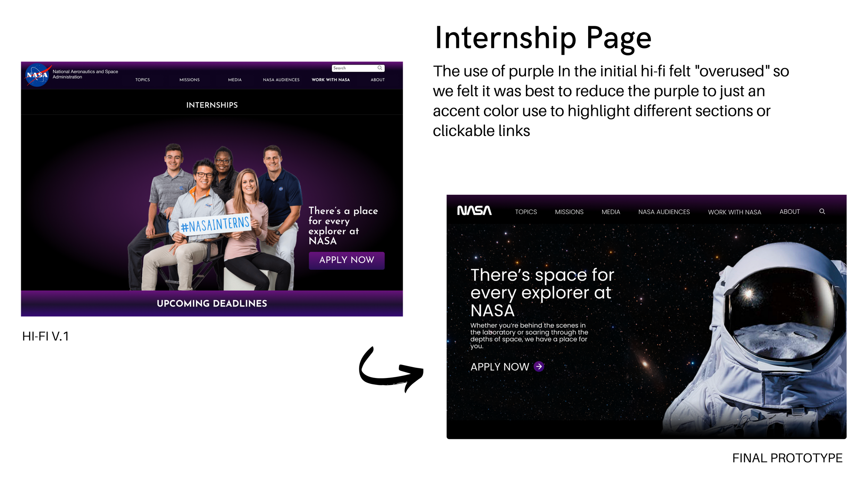The image size is (868, 488).
Task: Click the UPCOMING DEADLINES banner
Action: tap(212, 303)
